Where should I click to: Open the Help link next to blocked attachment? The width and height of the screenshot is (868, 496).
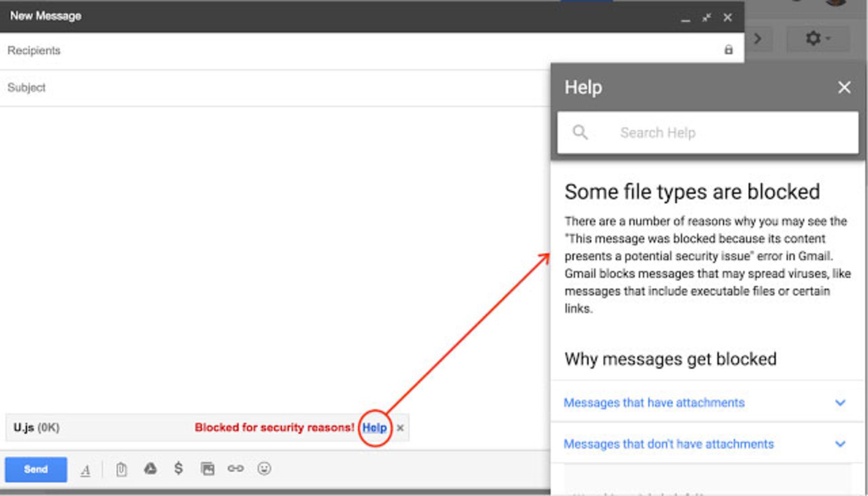point(375,428)
